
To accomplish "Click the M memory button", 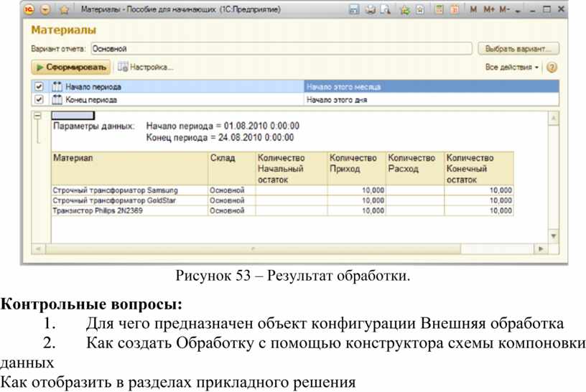I will coord(473,9).
